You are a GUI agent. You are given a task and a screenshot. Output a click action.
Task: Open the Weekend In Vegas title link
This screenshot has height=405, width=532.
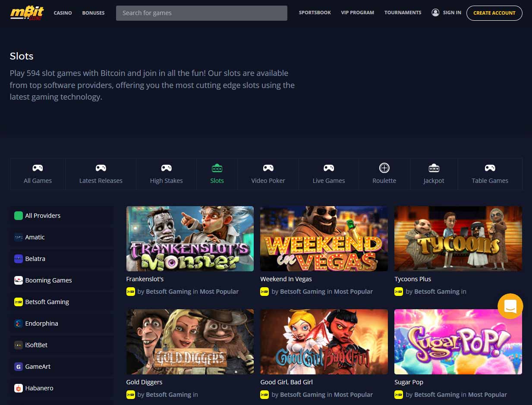coord(286,279)
